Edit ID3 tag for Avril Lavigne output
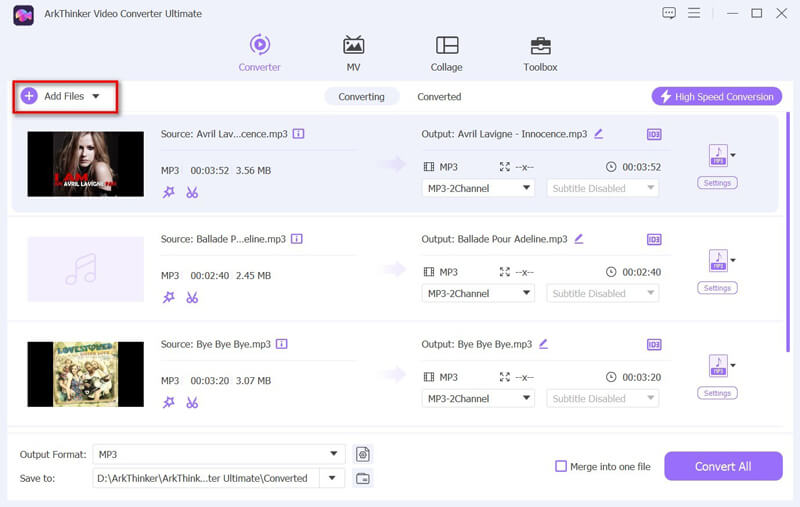800x507 pixels. click(x=654, y=134)
